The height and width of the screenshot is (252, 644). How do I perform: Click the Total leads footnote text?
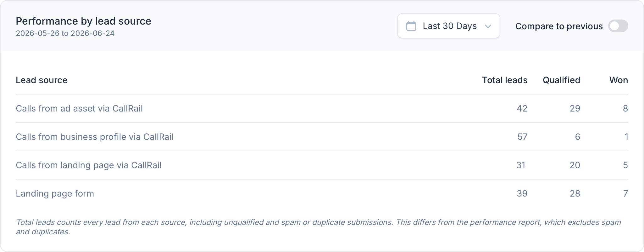(x=319, y=227)
